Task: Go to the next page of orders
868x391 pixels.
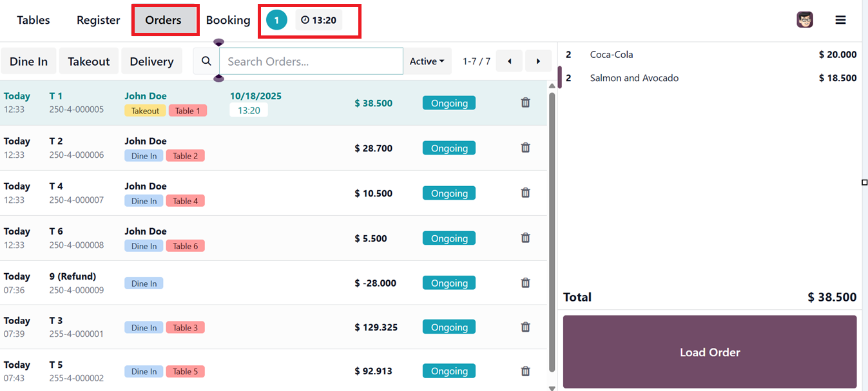Action: [x=538, y=61]
